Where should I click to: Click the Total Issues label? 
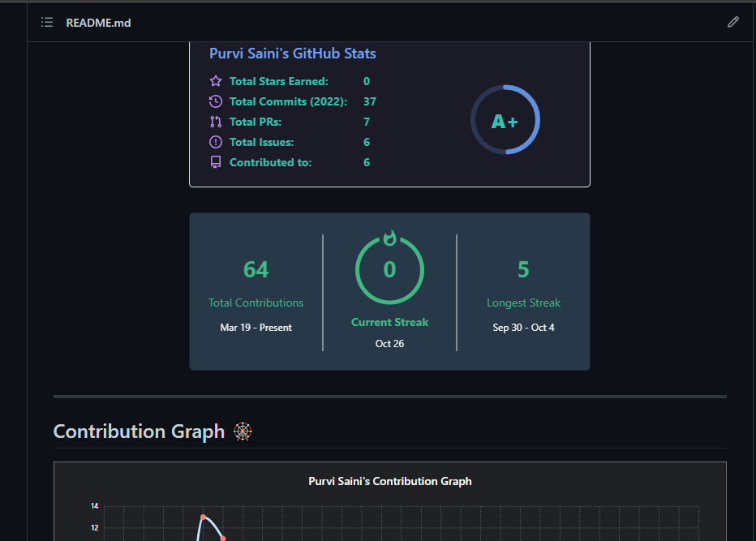[261, 142]
